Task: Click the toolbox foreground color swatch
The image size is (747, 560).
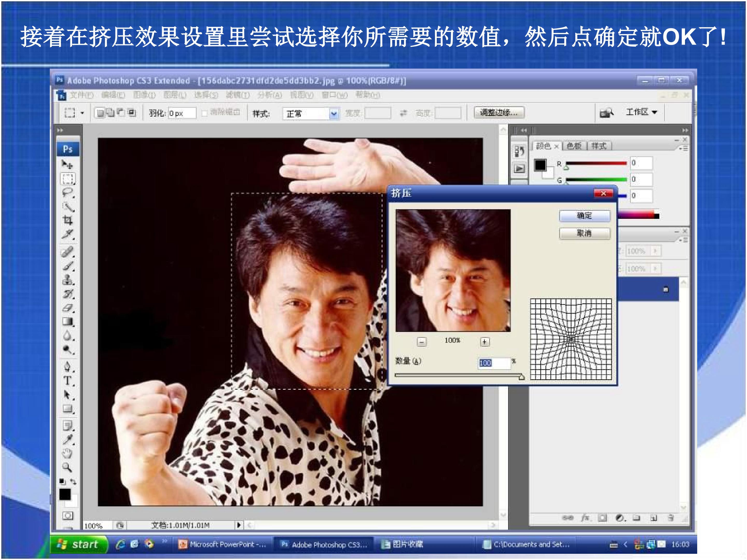Action: pyautogui.click(x=65, y=494)
